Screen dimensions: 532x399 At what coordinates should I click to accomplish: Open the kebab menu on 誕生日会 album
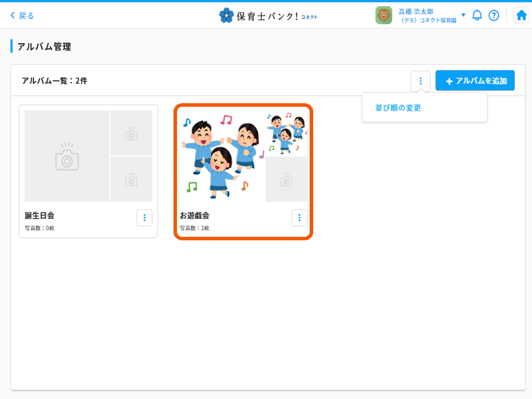(144, 217)
